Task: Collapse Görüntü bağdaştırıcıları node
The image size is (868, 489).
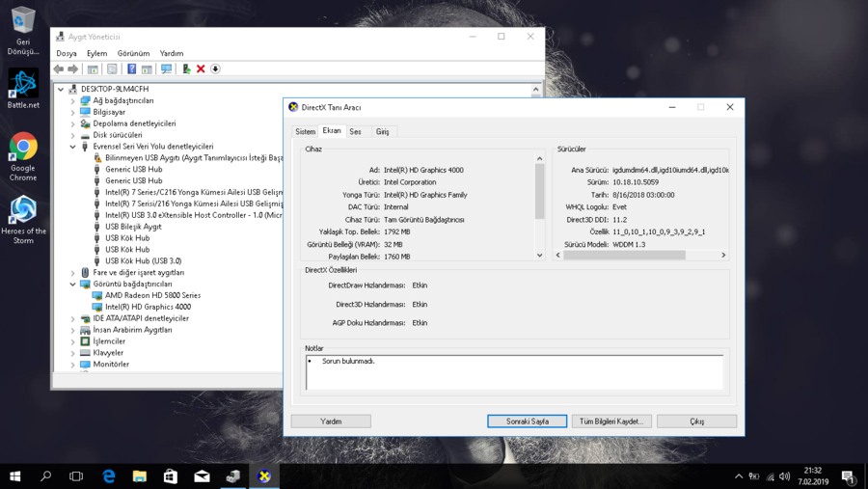Action: tap(72, 285)
